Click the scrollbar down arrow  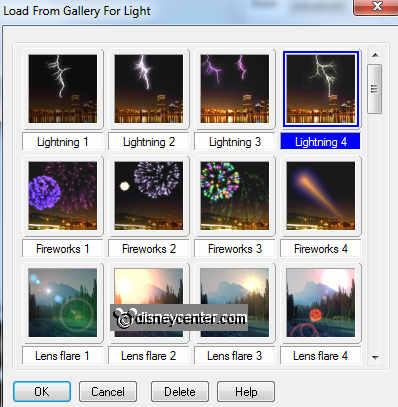click(375, 357)
